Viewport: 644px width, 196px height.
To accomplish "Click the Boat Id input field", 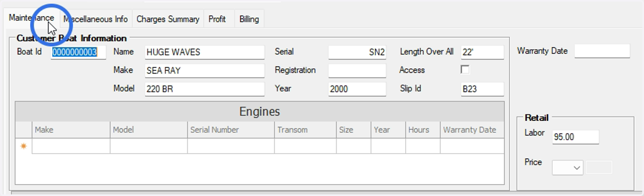I will 79,52.
